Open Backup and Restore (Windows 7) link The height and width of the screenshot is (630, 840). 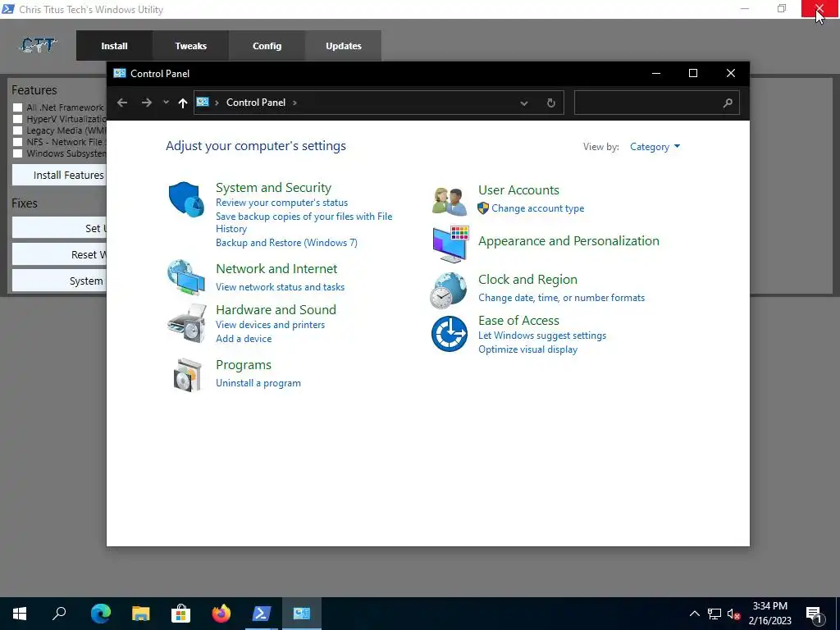pyautogui.click(x=286, y=243)
